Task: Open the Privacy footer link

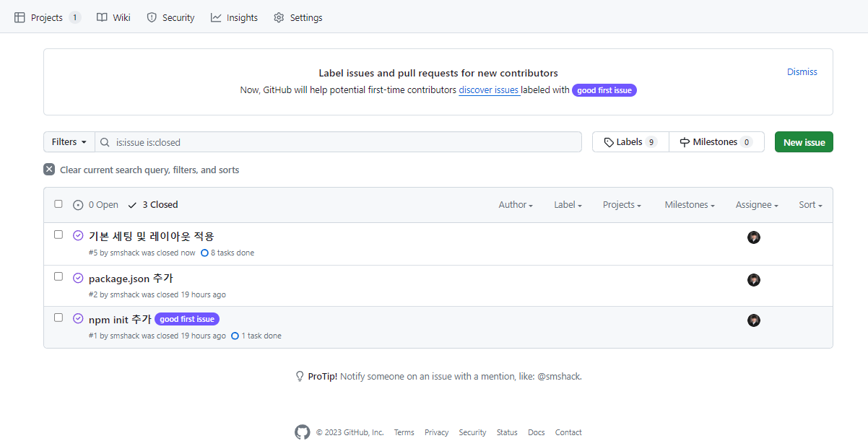Action: click(436, 433)
